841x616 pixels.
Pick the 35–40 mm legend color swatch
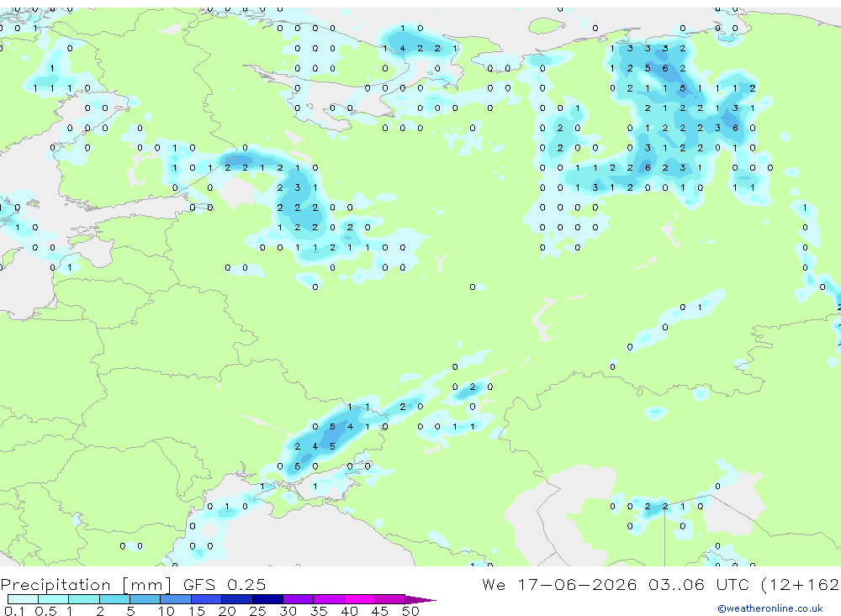[x=328, y=599]
